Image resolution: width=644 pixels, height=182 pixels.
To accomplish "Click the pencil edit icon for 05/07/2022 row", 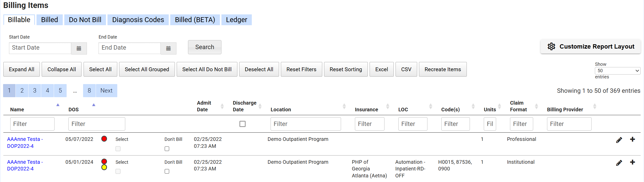I will click(x=619, y=140).
